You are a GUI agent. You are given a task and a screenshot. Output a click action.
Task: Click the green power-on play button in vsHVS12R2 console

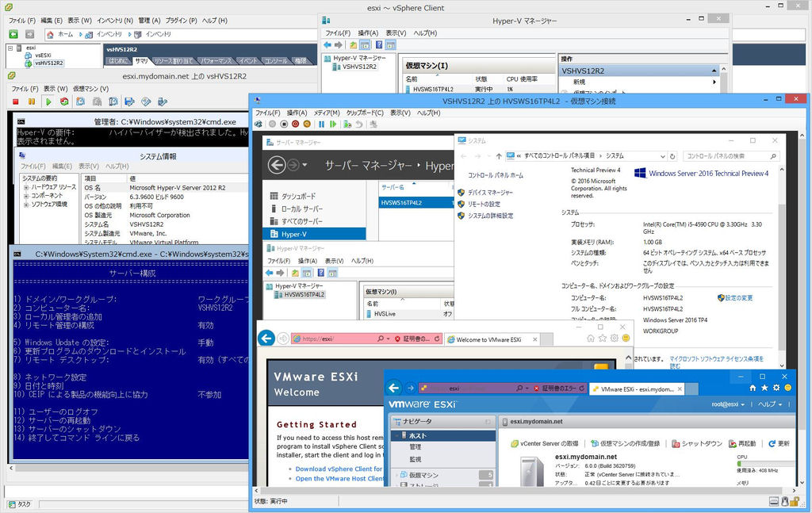click(x=48, y=102)
